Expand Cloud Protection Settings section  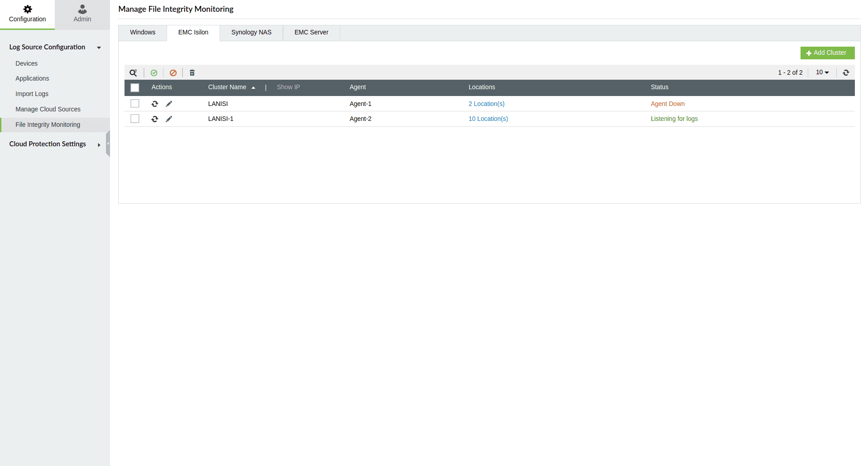click(x=99, y=145)
